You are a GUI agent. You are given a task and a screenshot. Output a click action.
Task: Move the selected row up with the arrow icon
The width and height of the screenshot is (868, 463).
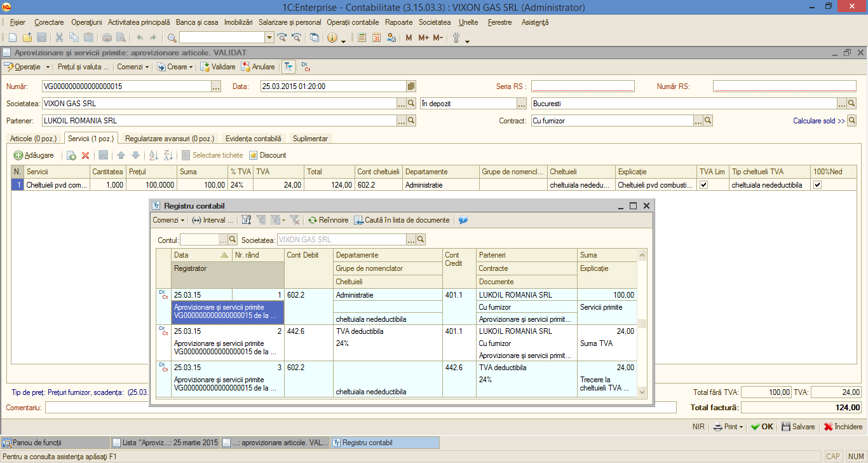click(x=121, y=155)
